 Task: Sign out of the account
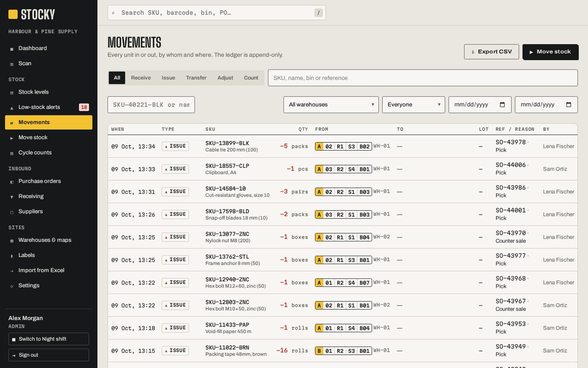coord(49,355)
